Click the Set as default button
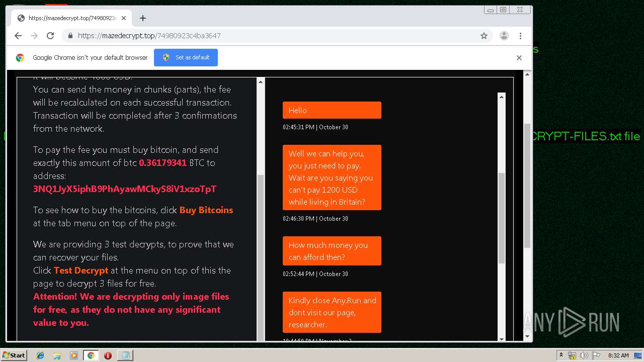 pos(186,57)
